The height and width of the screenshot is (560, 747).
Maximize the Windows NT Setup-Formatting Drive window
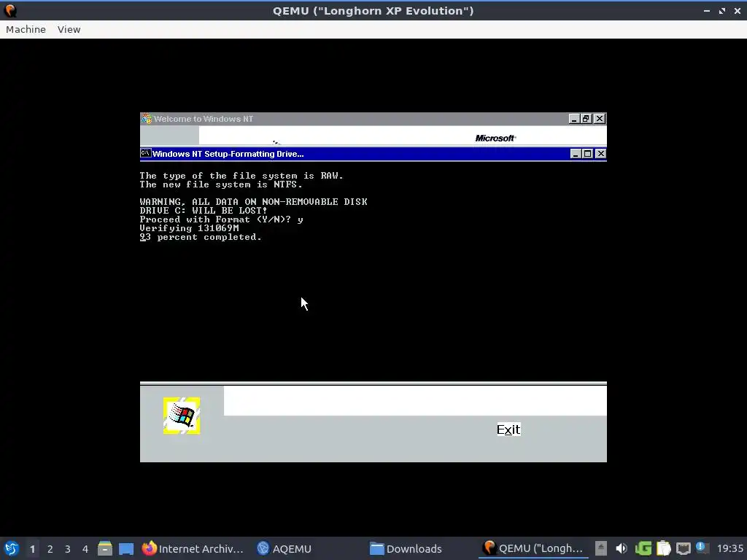[588, 154]
